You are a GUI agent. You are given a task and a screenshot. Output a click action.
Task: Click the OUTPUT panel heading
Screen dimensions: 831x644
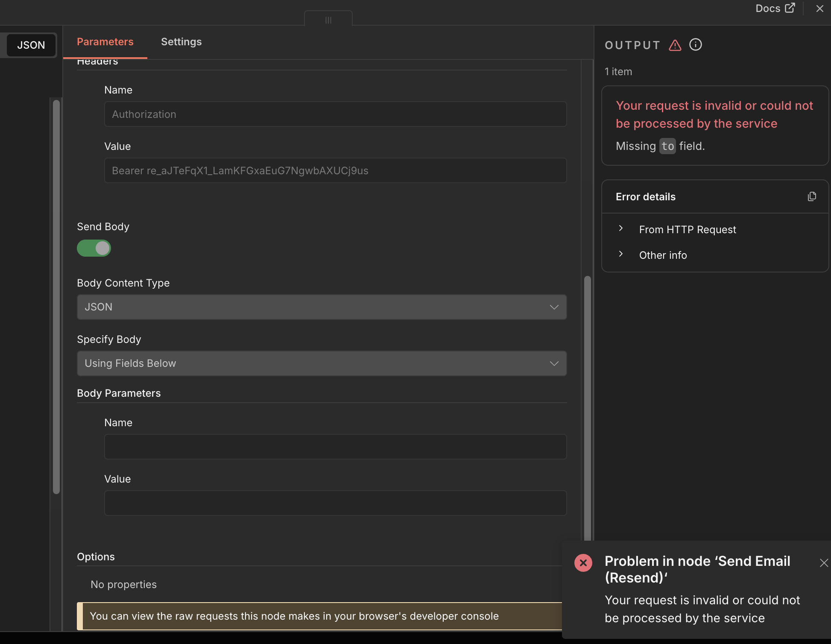632,45
